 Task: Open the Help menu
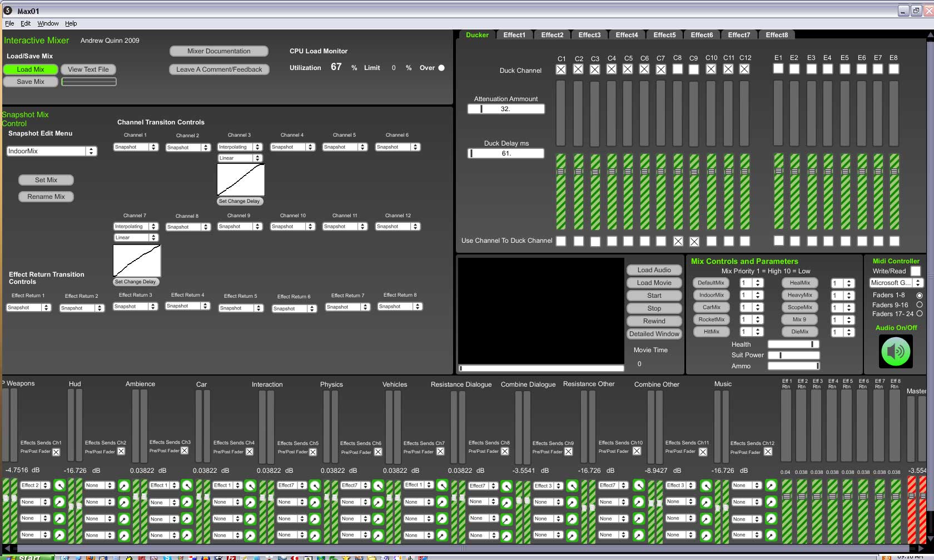tap(71, 23)
